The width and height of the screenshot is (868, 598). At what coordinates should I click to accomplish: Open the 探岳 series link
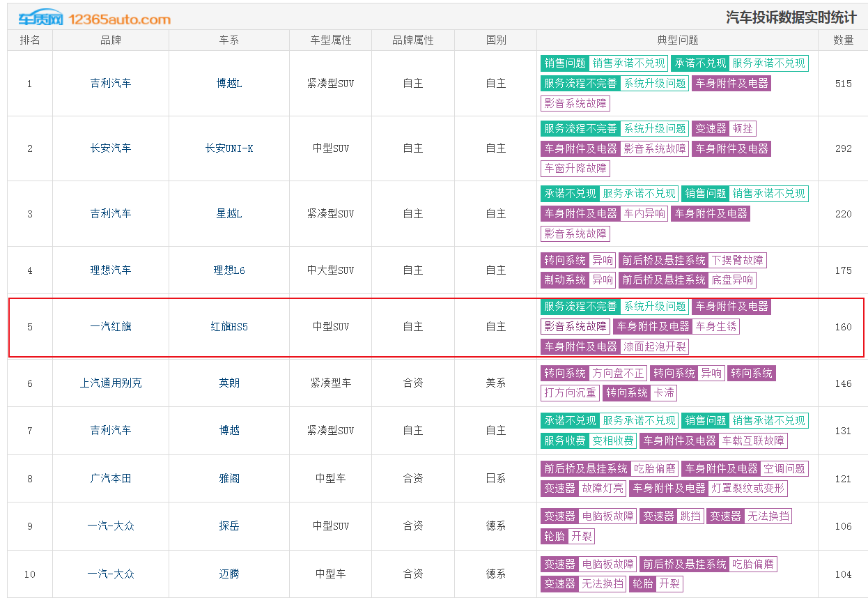pyautogui.click(x=229, y=526)
